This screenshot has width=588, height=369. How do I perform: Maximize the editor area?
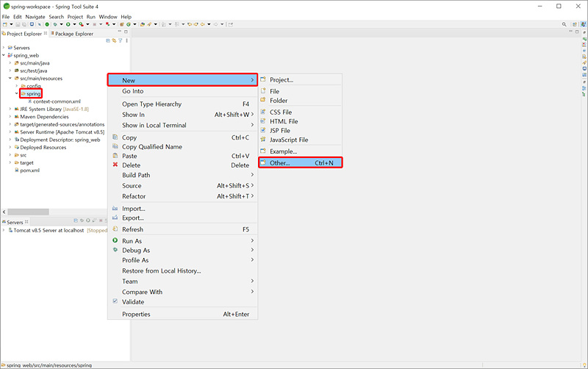577,32
